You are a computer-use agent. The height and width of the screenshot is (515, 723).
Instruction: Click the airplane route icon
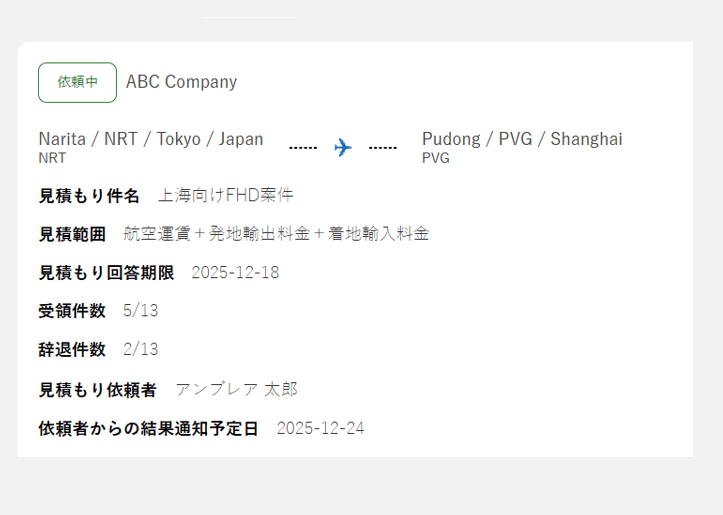343,148
